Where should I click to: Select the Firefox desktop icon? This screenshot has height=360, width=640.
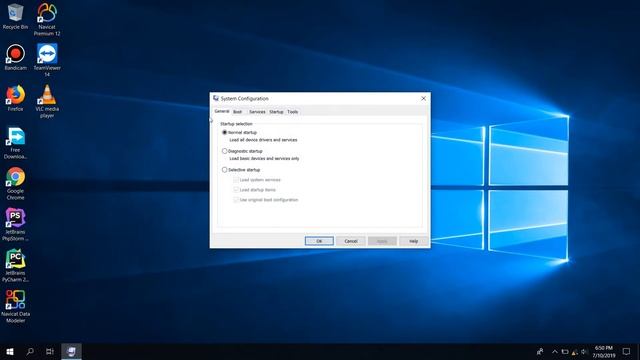(16, 99)
